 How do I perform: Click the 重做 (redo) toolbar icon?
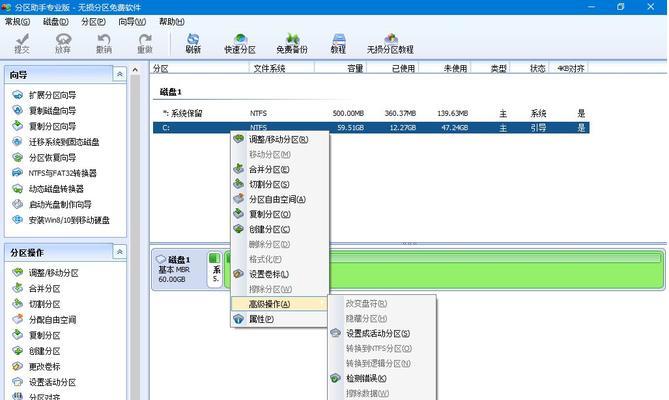(145, 43)
